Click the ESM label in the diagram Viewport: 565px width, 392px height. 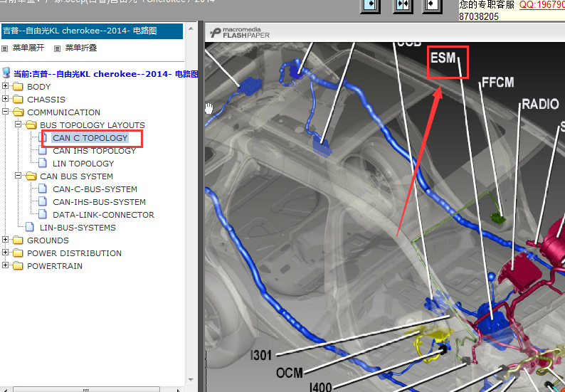443,58
